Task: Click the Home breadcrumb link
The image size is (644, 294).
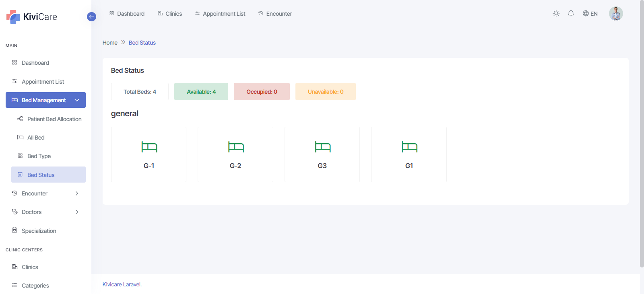Action: 110,43
